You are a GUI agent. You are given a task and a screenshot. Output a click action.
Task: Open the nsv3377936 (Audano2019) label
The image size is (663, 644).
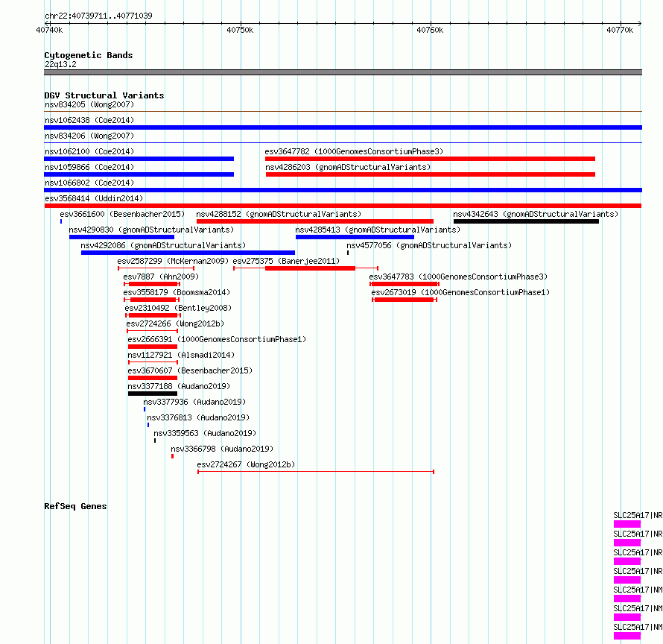194,402
